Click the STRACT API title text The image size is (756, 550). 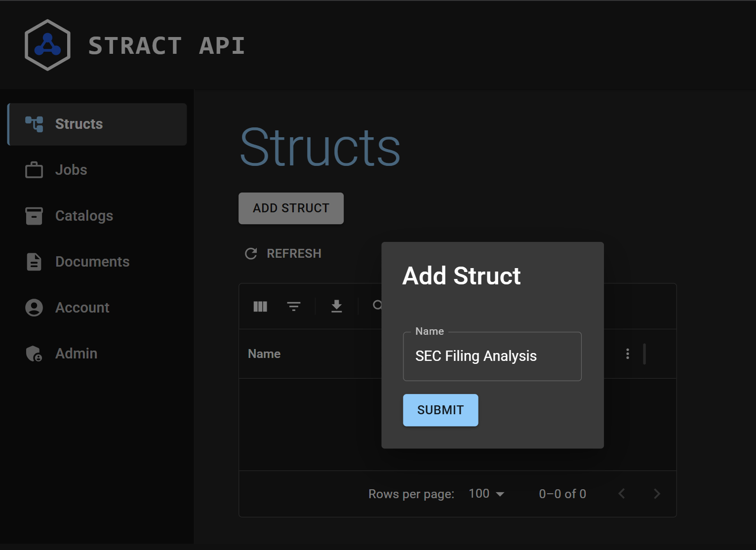167,46
